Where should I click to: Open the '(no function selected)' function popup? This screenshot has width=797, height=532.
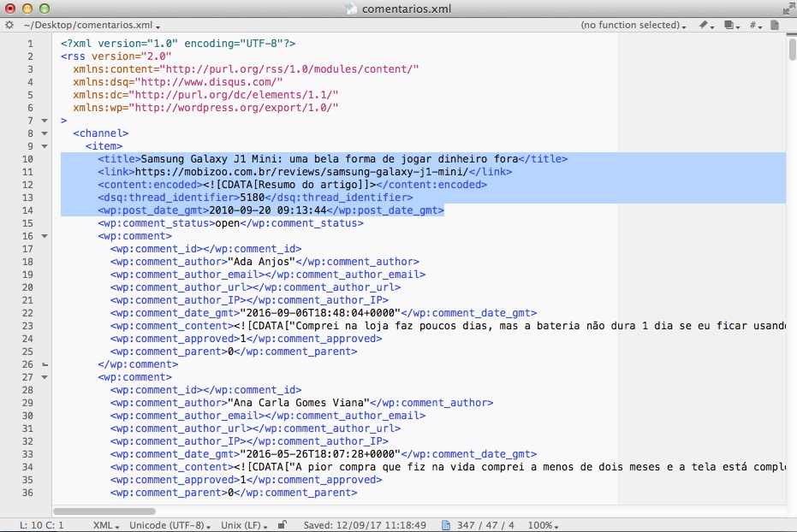click(633, 25)
